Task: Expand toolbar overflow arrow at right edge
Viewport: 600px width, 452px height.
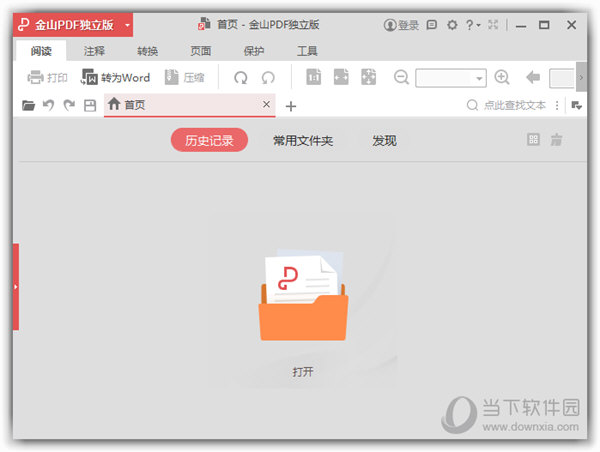Action: [x=581, y=78]
